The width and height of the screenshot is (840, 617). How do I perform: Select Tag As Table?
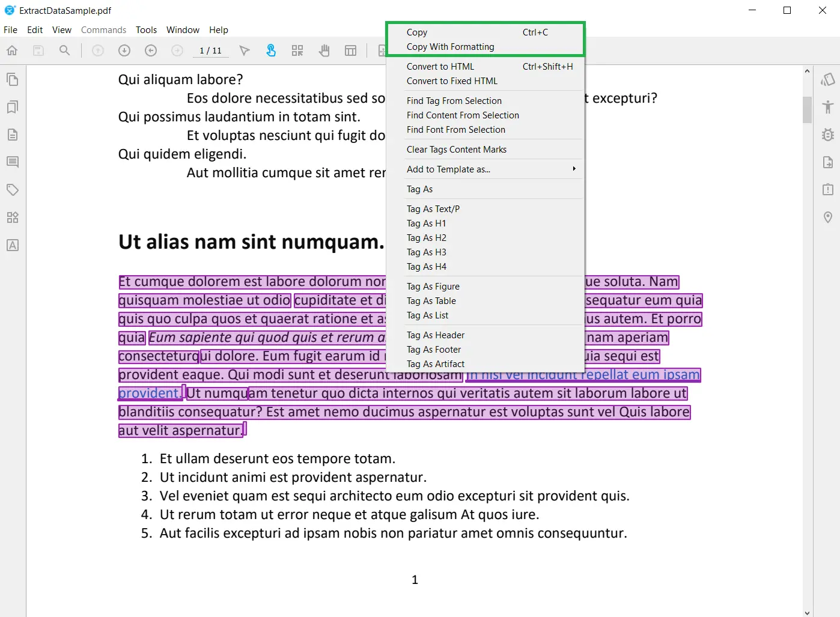tap(485, 301)
